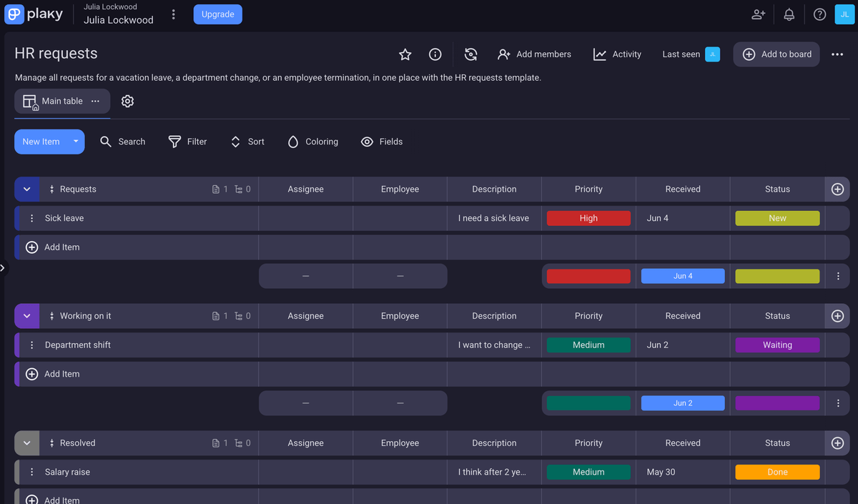858x504 pixels.
Task: Click the Add to board button
Action: click(x=776, y=54)
